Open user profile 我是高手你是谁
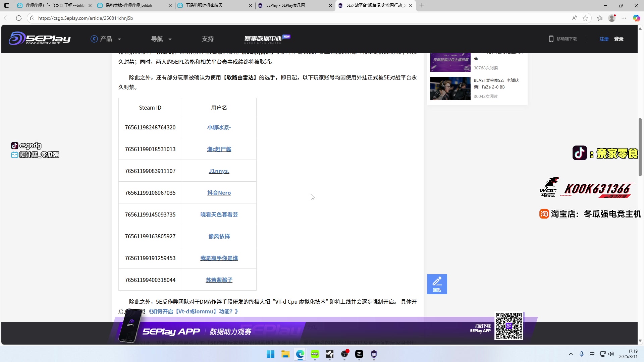This screenshot has height=362, width=644. click(219, 258)
